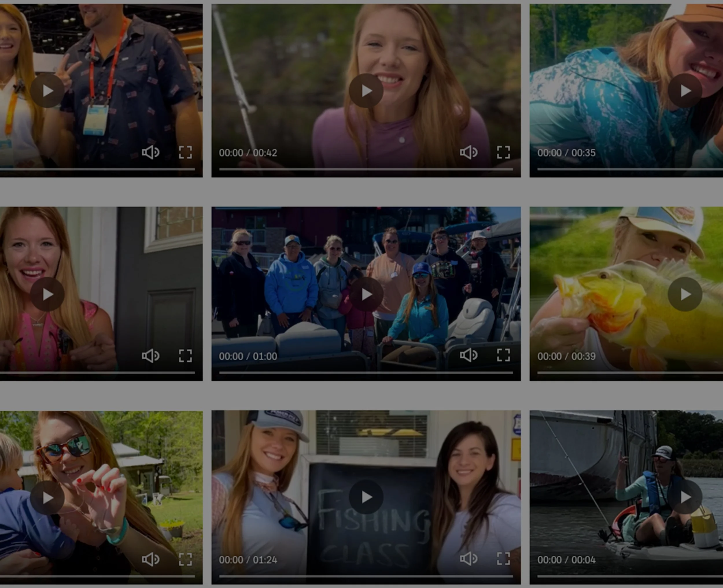The height and width of the screenshot is (588, 723).
Task: Play the 00:35 video, teal hoodie
Action: (x=685, y=91)
